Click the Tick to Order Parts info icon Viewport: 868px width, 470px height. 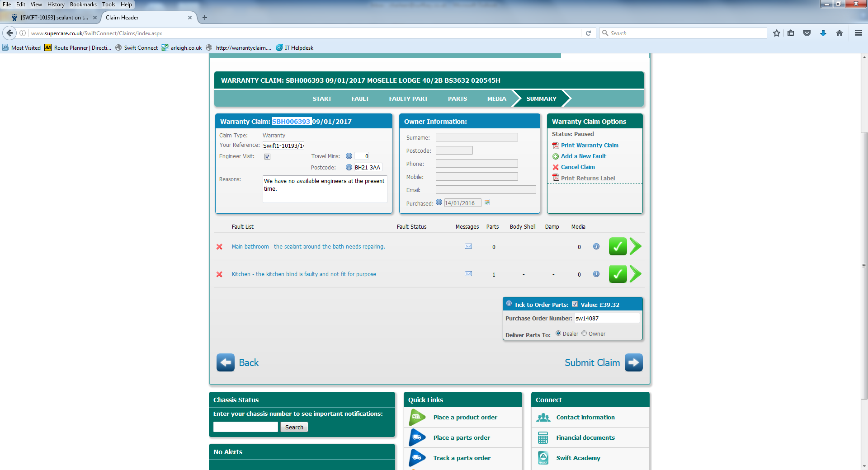pos(509,304)
